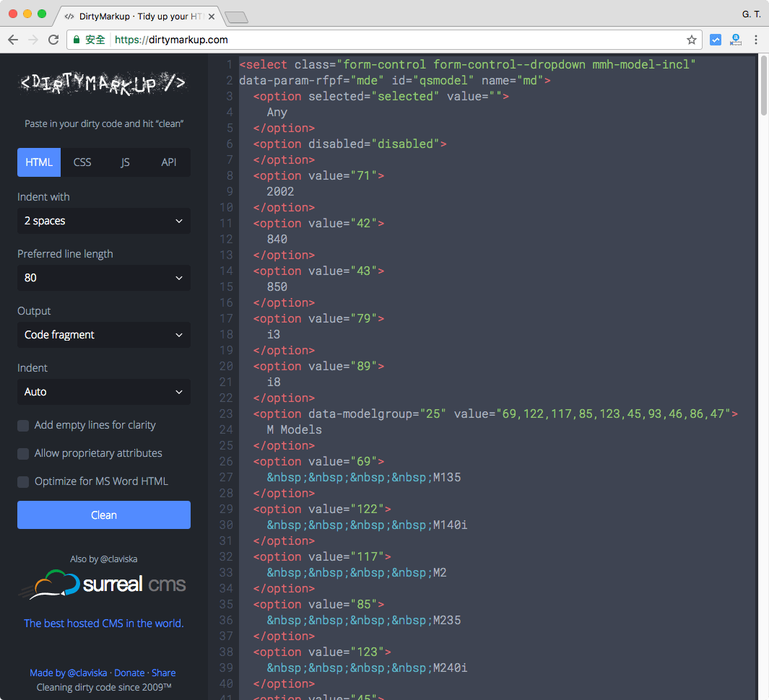The image size is (769, 700).
Task: Open the Indent with dropdown
Action: click(x=104, y=221)
